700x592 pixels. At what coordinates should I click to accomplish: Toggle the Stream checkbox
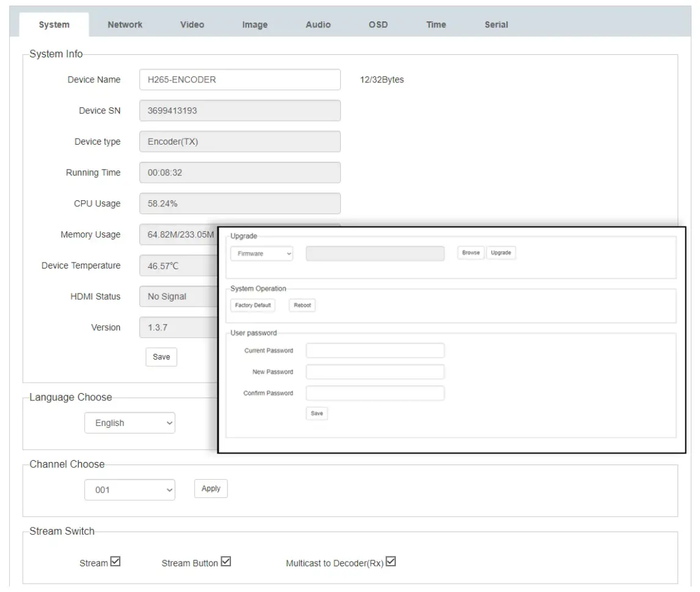(114, 562)
